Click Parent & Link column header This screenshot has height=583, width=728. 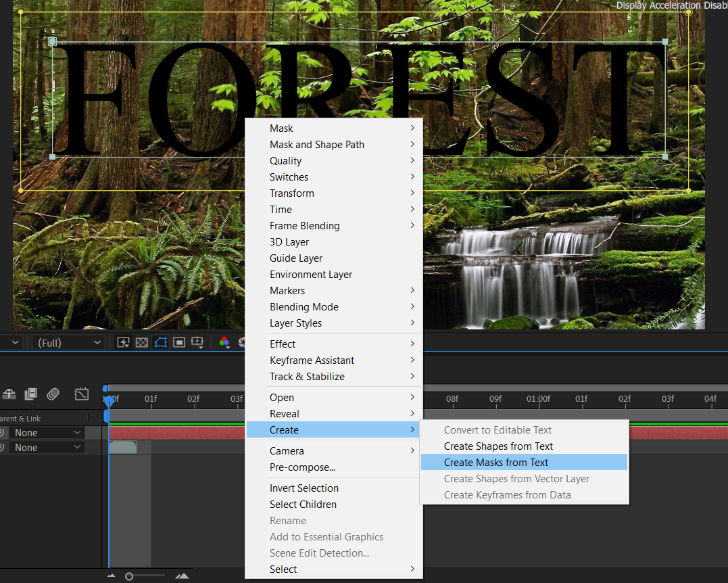point(20,419)
